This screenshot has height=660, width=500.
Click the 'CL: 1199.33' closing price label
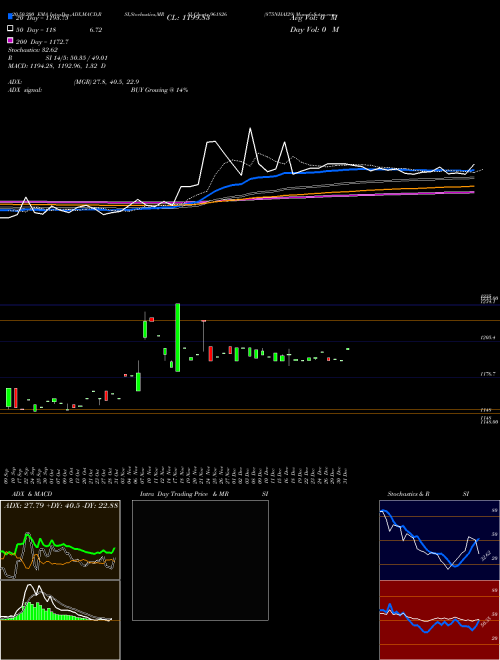(x=189, y=18)
